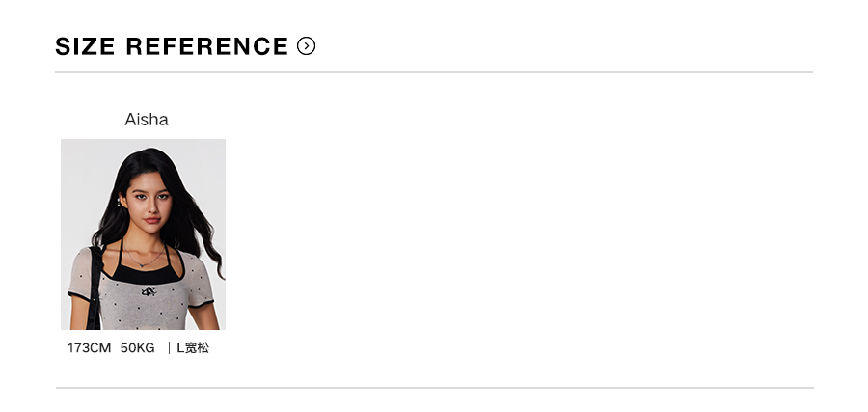The height and width of the screenshot is (412, 868).
Task: Select the L宽松 size label
Action: tap(193, 348)
